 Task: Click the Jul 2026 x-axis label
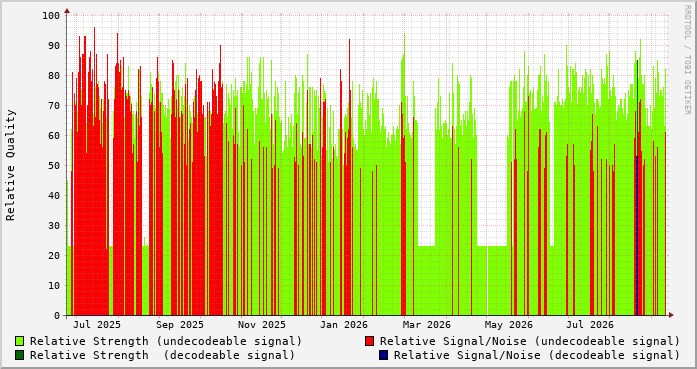[590, 325]
